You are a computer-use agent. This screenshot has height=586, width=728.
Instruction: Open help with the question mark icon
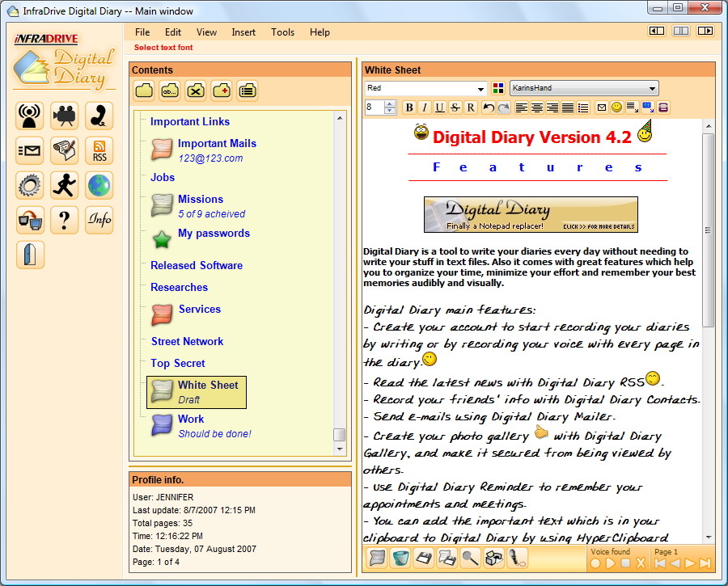click(x=65, y=220)
